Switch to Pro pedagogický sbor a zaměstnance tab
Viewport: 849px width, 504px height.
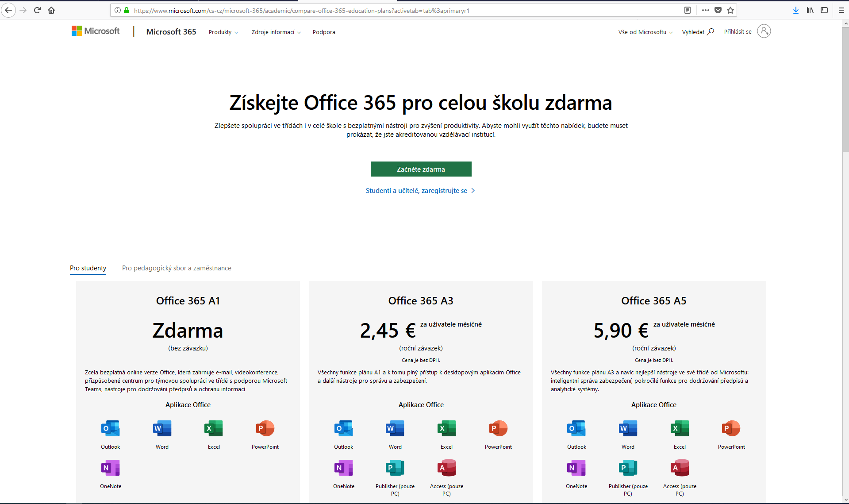coord(177,268)
